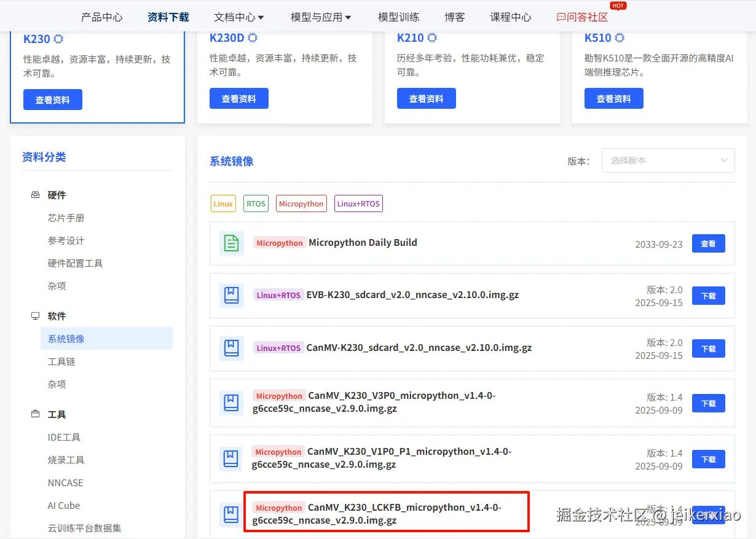Viewport: 756px width, 539px height.
Task: Click the EVB-K230_sdcard_v2.0_nncase_v2.10.0.img.gz filename
Action: (x=412, y=294)
